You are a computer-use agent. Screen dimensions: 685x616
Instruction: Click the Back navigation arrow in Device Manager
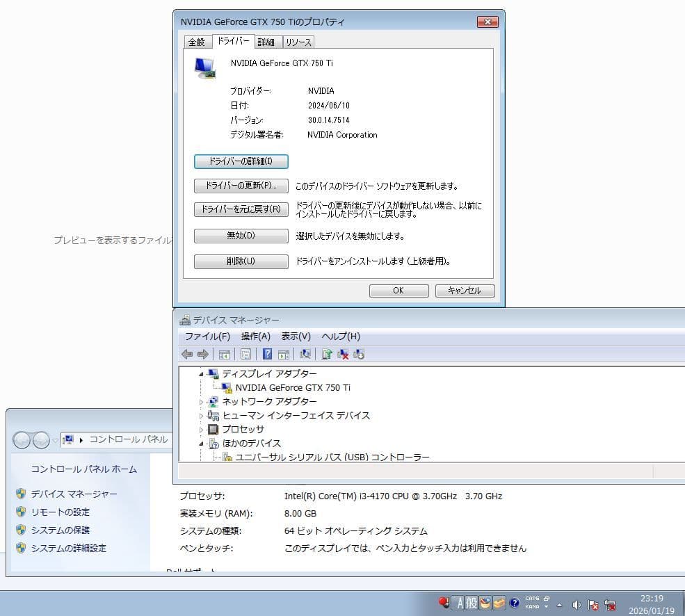point(186,354)
